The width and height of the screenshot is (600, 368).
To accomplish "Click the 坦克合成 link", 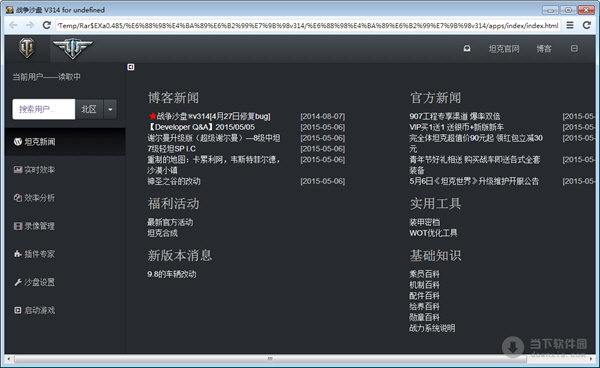I will 163,233.
